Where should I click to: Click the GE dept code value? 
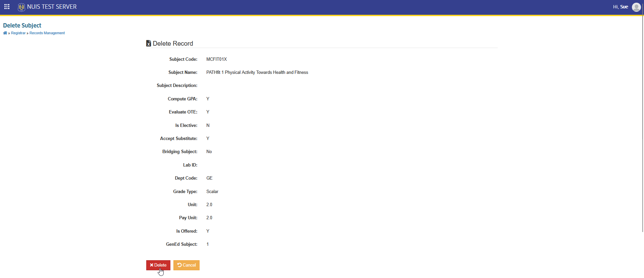point(209,178)
